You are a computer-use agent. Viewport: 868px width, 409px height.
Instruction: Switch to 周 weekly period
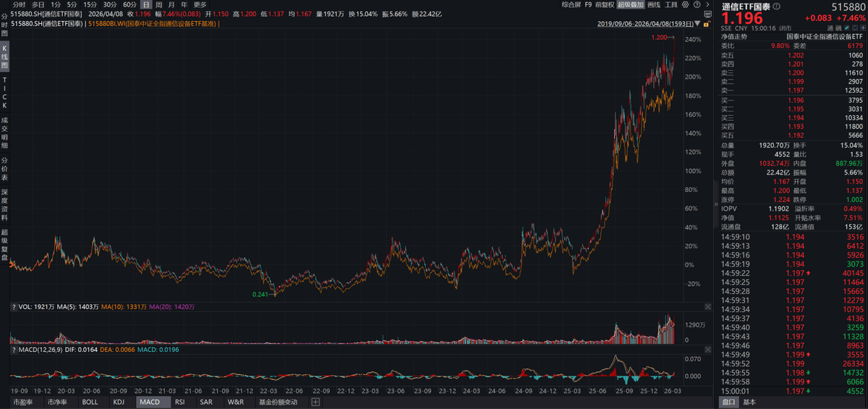click(x=159, y=4)
